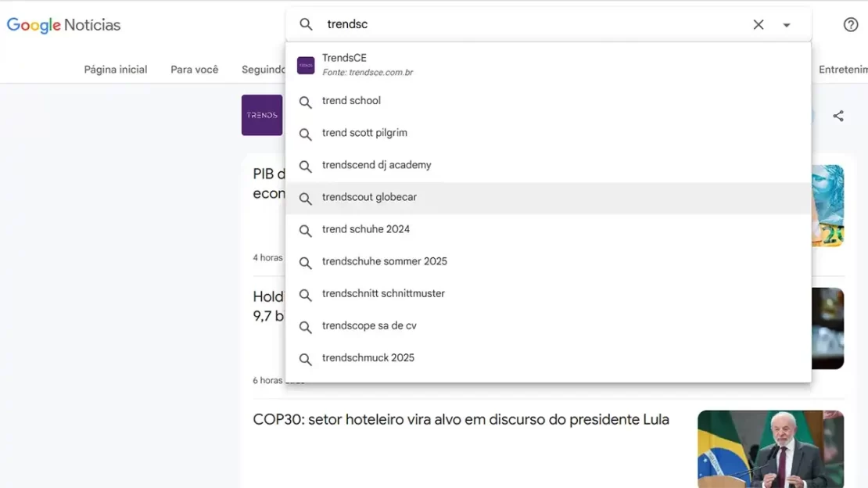Viewport: 868px width, 488px height.
Task: Click the Lula article thumbnail
Action: coord(770,448)
